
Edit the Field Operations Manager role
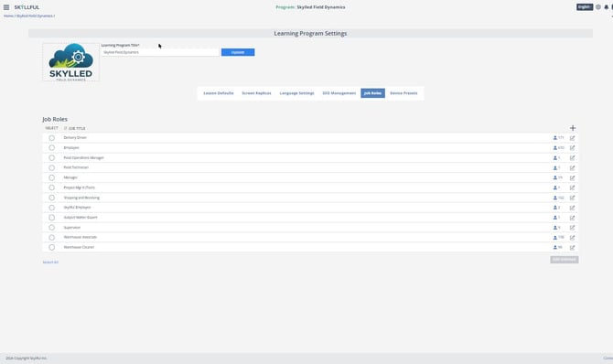click(572, 158)
